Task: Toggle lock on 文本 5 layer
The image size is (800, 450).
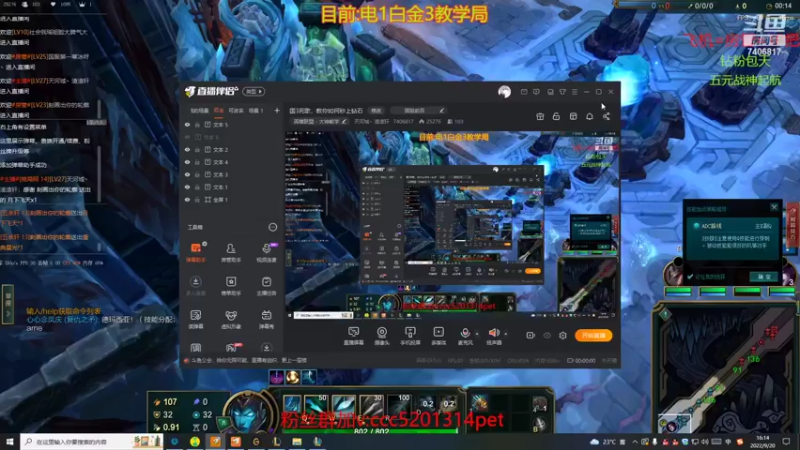Action: pyautogui.click(x=197, y=124)
